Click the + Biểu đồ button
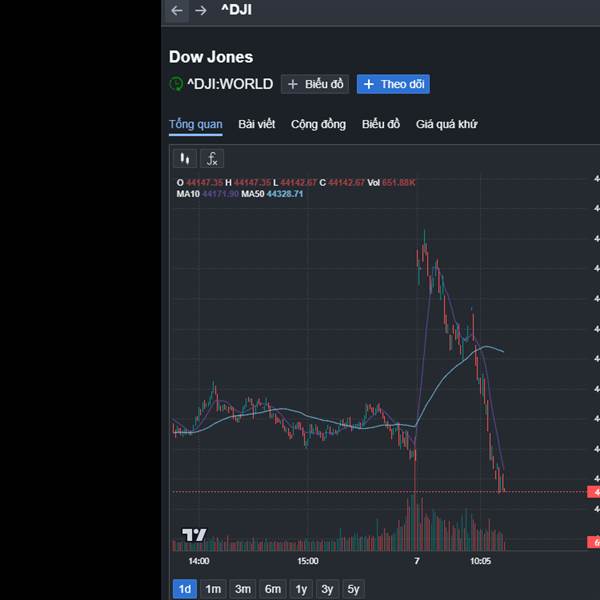 315,84
